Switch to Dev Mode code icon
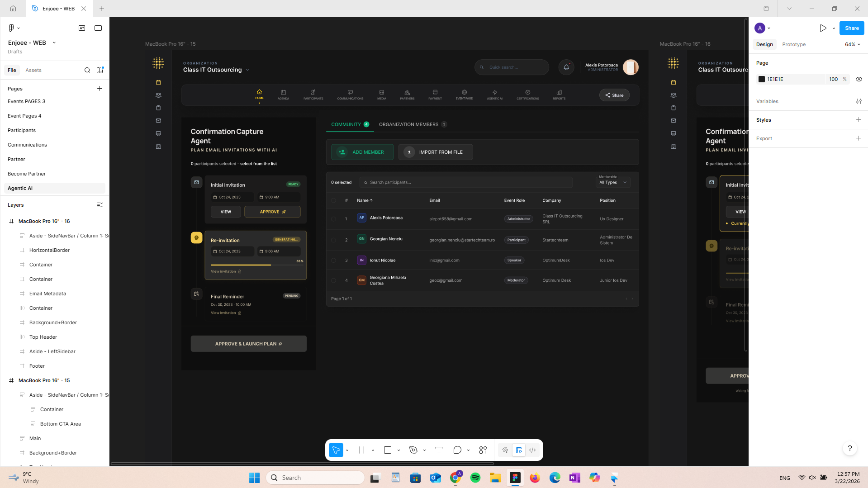 click(x=532, y=450)
